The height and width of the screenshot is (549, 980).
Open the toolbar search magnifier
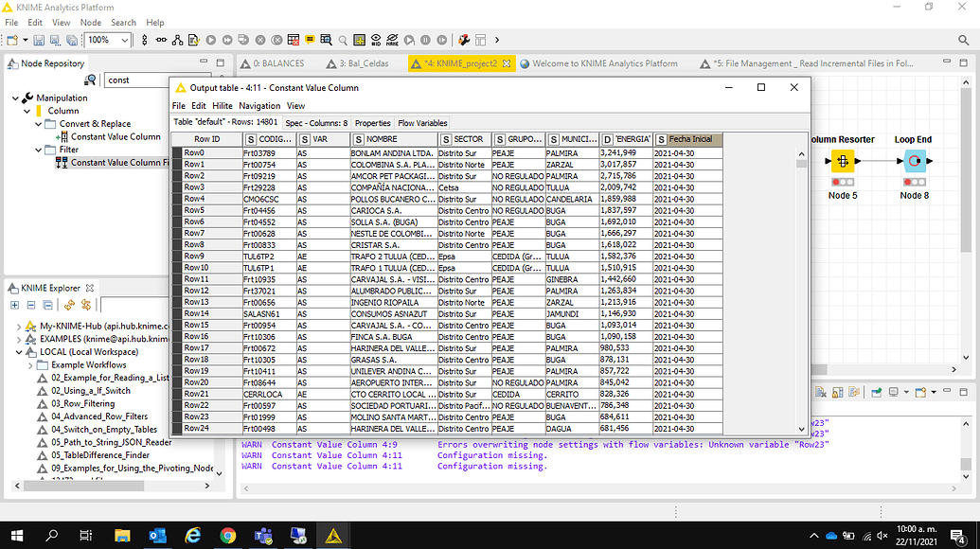pyautogui.click(x=343, y=39)
